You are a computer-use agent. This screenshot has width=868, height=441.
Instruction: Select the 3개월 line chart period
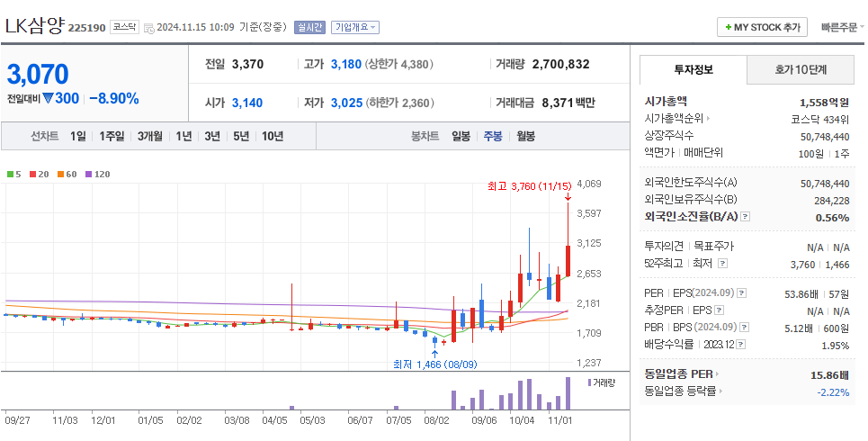pyautogui.click(x=150, y=136)
